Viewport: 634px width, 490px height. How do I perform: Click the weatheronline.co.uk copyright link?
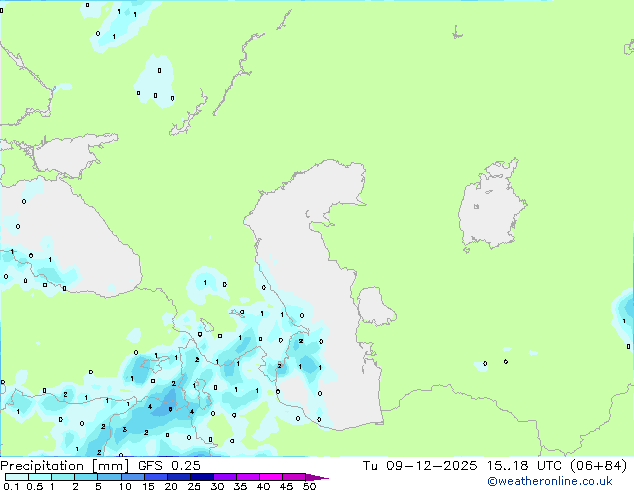(x=550, y=481)
